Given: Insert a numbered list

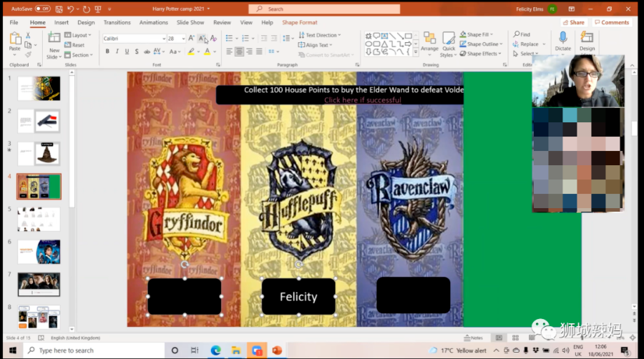Looking at the screenshot, I should pos(245,38).
